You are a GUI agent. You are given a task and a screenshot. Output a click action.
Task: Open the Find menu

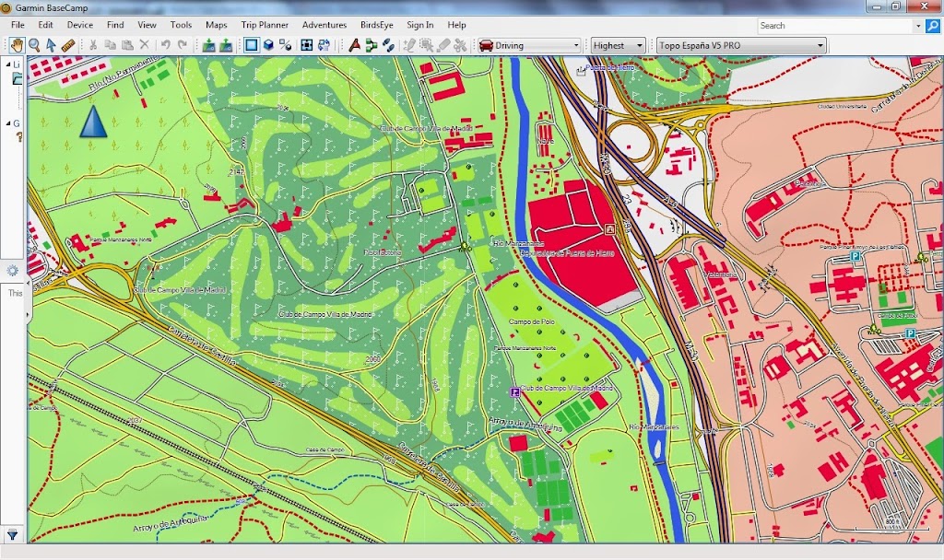tap(115, 25)
